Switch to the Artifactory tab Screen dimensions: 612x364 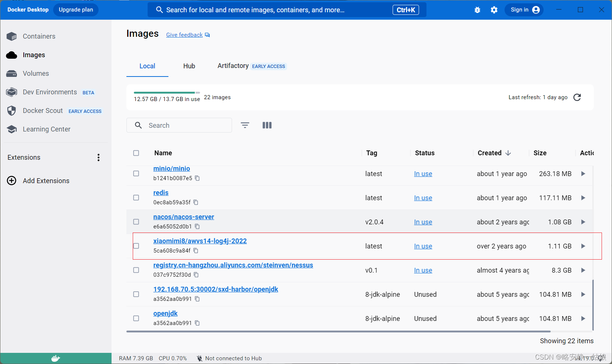click(x=252, y=66)
